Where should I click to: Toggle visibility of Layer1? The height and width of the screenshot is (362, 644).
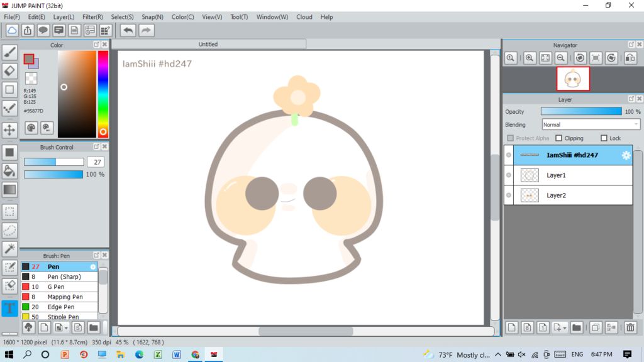coord(509,175)
